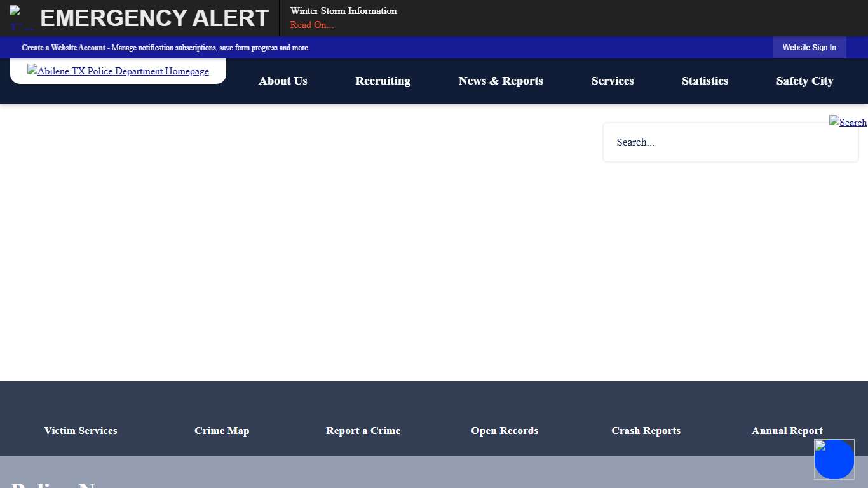Open the Crime Map quick link
The image size is (868, 488).
click(x=222, y=431)
